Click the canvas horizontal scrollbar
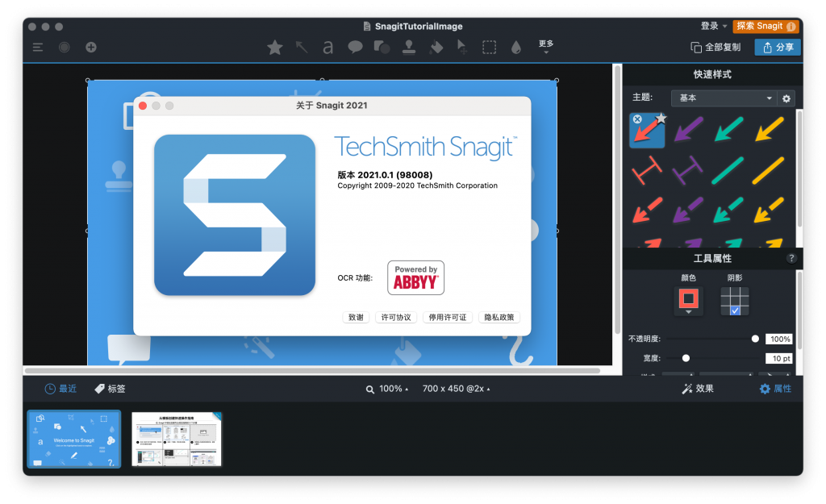This screenshot has height=504, width=826. [312, 370]
